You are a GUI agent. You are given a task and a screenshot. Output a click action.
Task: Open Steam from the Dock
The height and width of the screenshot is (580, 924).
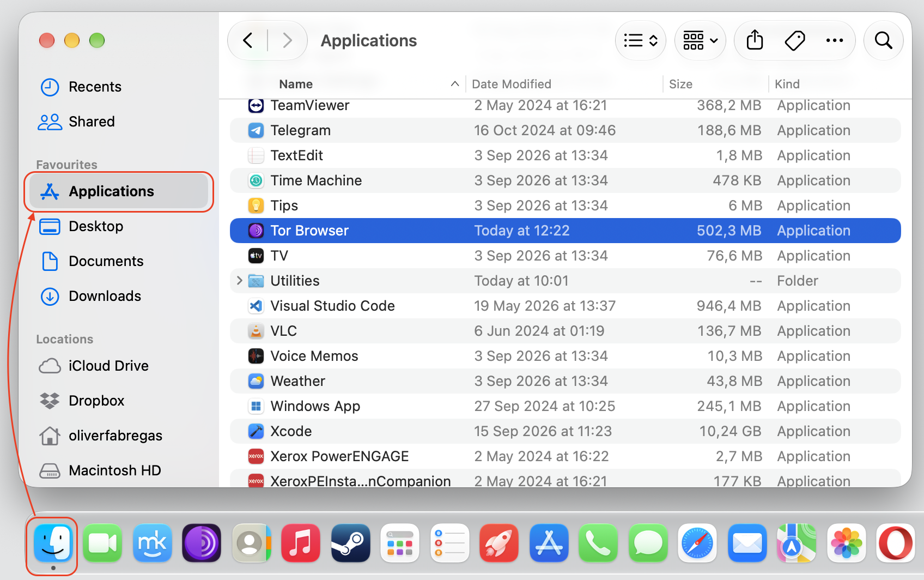tap(351, 543)
